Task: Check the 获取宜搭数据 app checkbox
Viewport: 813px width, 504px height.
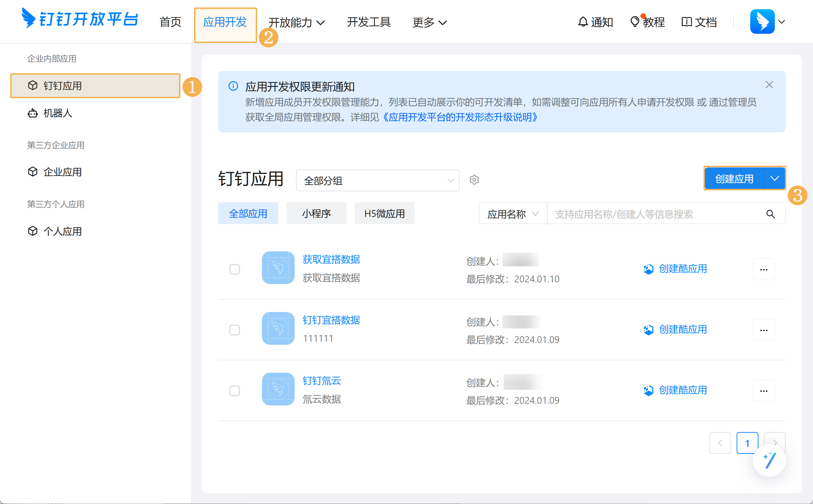Action: tap(235, 269)
